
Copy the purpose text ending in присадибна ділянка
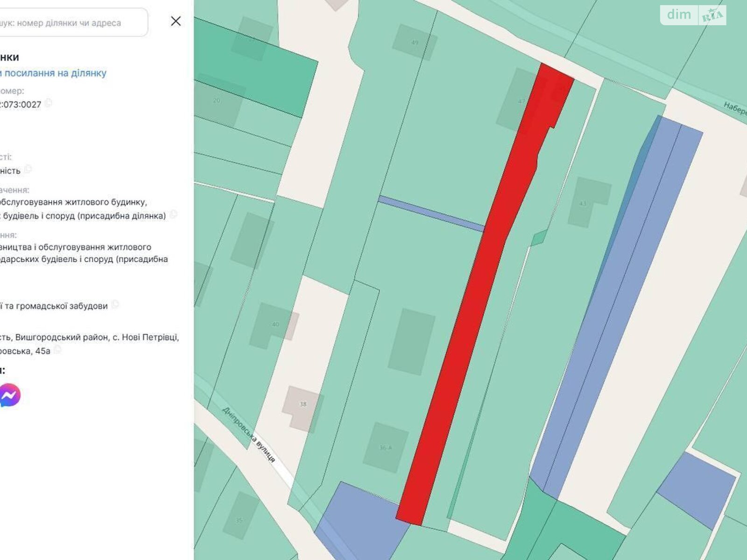click(174, 215)
